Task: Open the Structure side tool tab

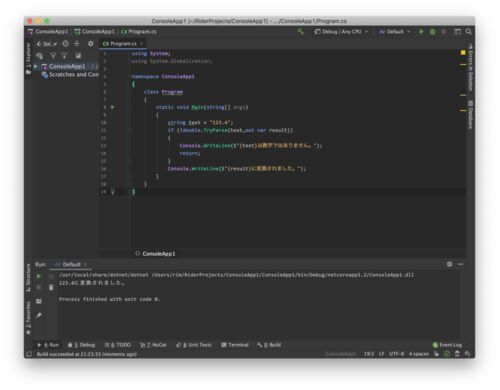Action: click(x=28, y=278)
